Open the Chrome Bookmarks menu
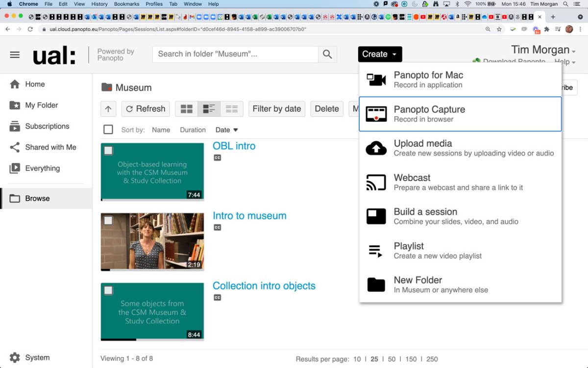This screenshot has height=368, width=588. click(x=126, y=4)
